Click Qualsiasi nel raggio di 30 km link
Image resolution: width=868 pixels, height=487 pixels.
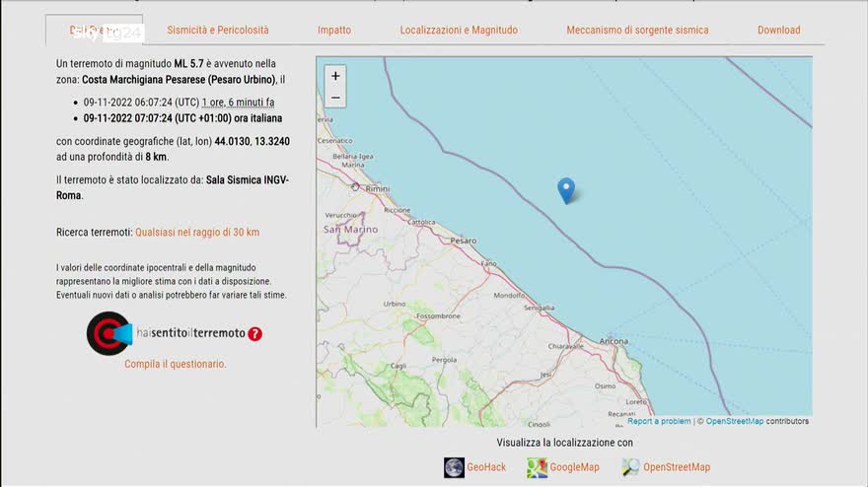(197, 232)
